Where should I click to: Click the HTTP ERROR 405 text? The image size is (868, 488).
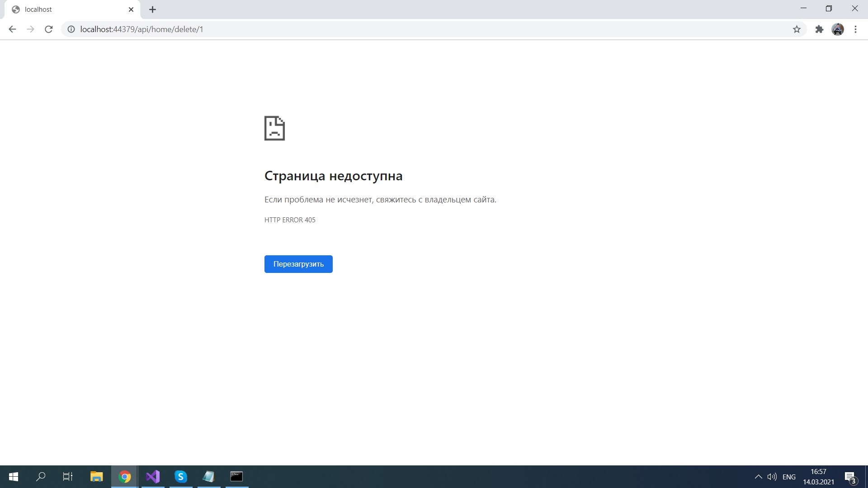[290, 220]
